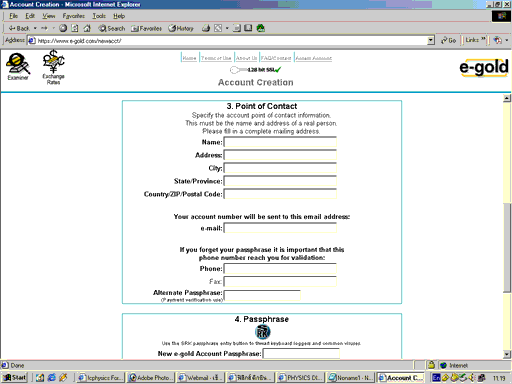512x384 pixels.
Task: Expand the Links toolbar chevron
Action: point(483,39)
